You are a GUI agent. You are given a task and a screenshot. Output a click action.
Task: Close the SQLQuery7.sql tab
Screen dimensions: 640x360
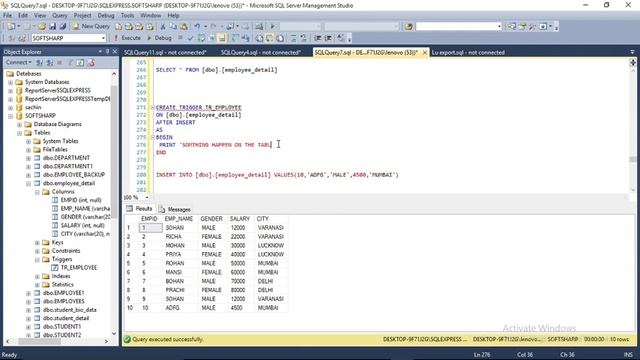(x=424, y=53)
